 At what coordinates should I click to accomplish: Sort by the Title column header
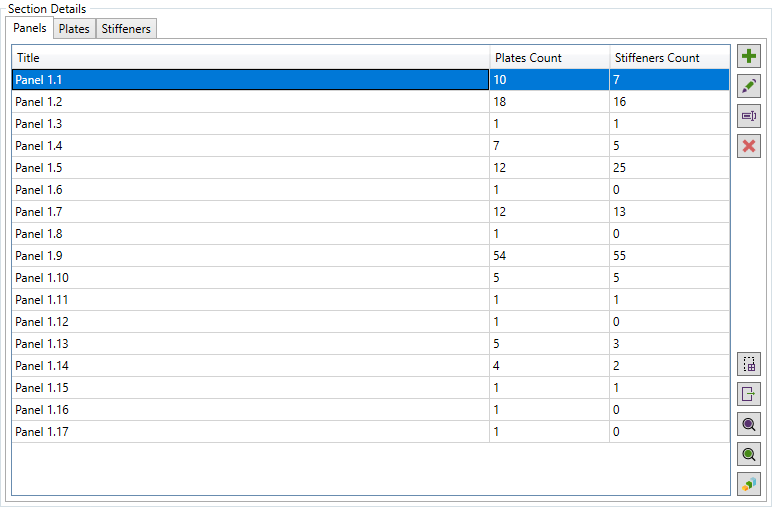(250, 58)
